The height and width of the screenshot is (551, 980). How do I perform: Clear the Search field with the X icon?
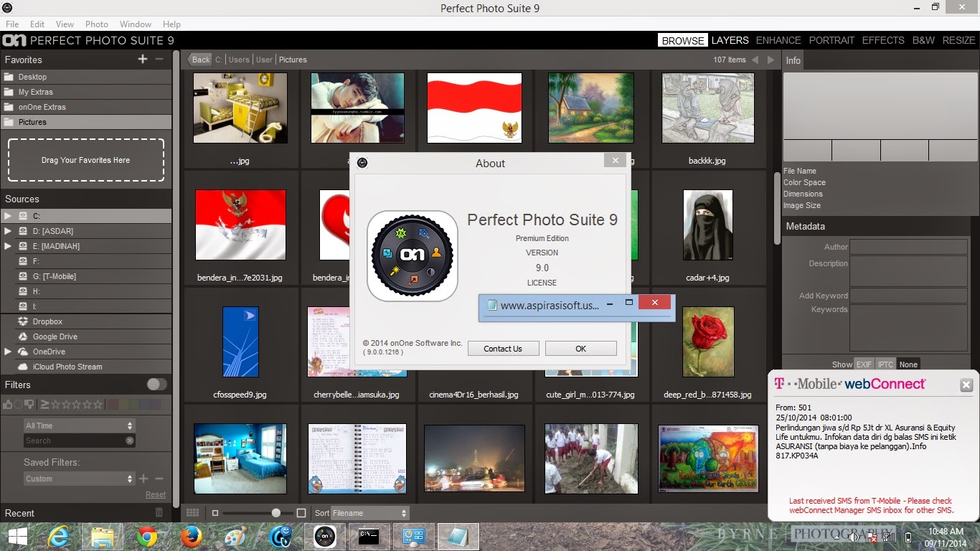[130, 441]
